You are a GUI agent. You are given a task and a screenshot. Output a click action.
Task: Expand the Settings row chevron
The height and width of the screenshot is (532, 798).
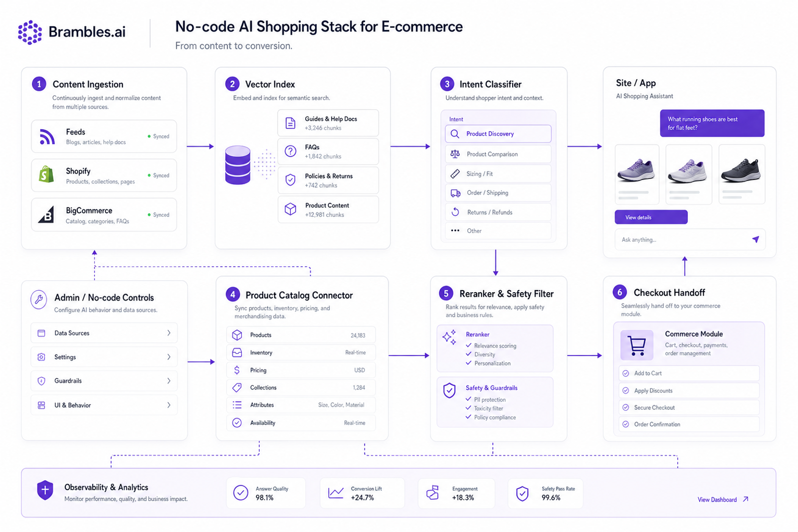pos(169,357)
